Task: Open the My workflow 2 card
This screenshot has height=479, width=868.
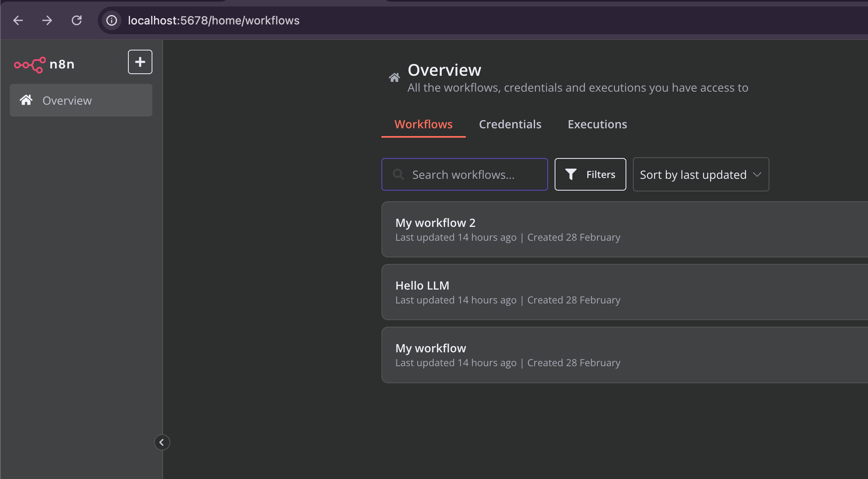Action: point(625,229)
